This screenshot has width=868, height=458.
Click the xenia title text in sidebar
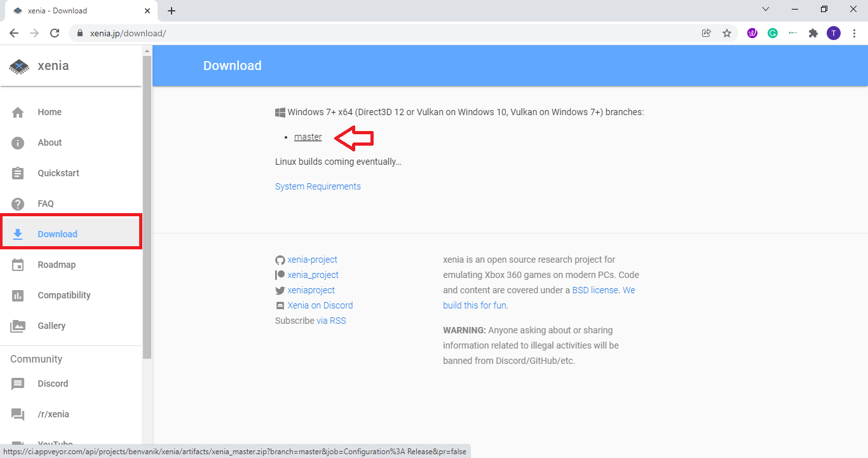(x=53, y=66)
